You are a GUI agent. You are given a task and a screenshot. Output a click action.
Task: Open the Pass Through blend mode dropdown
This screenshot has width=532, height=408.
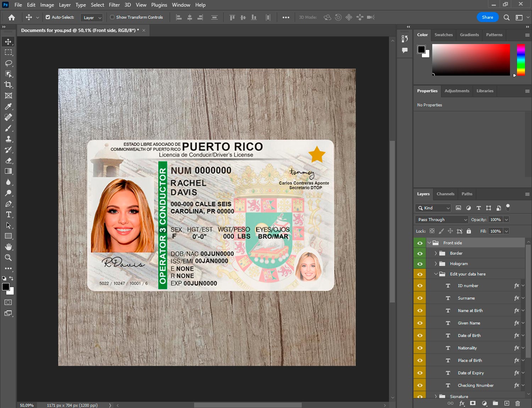click(442, 219)
